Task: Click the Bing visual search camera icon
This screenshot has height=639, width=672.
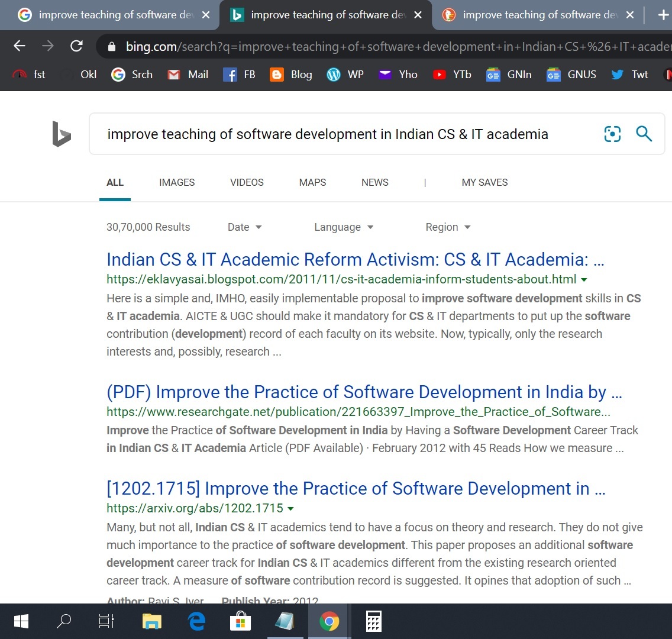Action: coord(612,134)
